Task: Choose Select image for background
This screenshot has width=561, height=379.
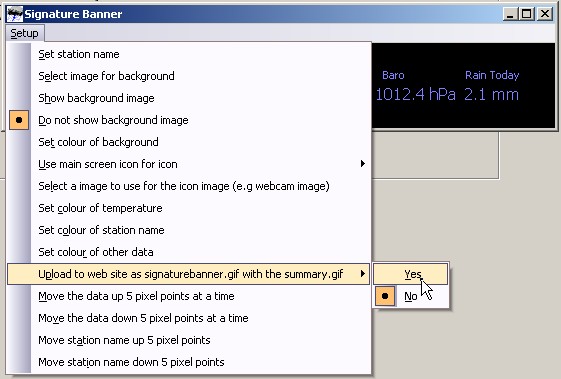Action: 189,76
